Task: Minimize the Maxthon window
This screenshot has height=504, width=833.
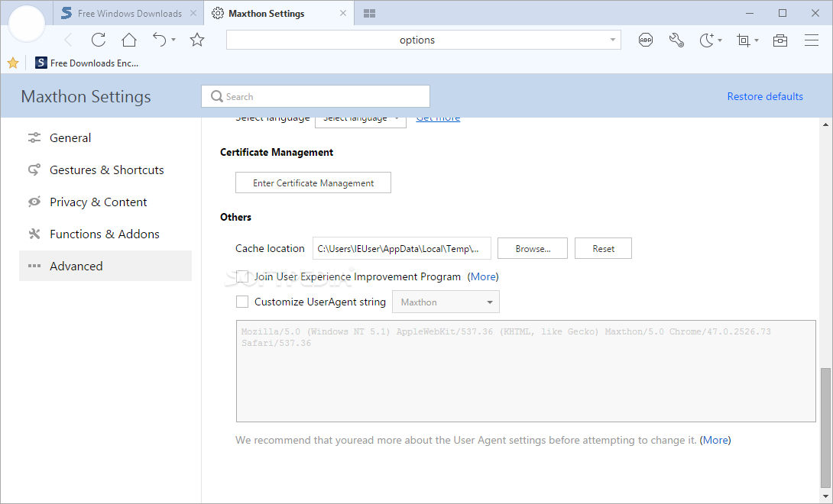Action: (750, 13)
